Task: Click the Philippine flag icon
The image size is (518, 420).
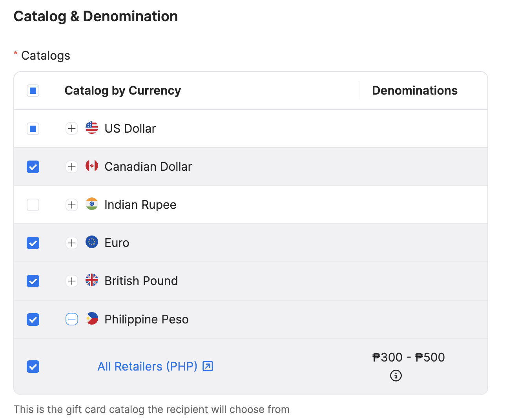Action: click(91, 318)
